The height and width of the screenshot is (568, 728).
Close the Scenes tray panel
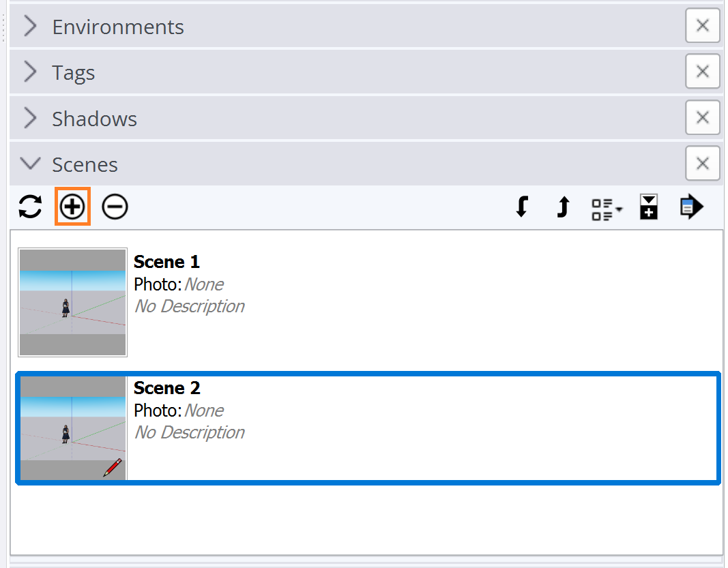(x=703, y=163)
